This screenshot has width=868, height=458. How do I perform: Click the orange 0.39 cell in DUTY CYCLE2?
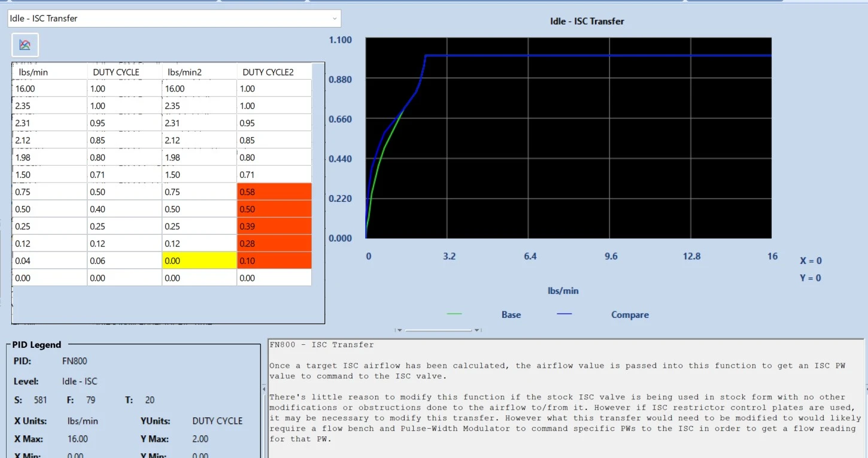274,226
